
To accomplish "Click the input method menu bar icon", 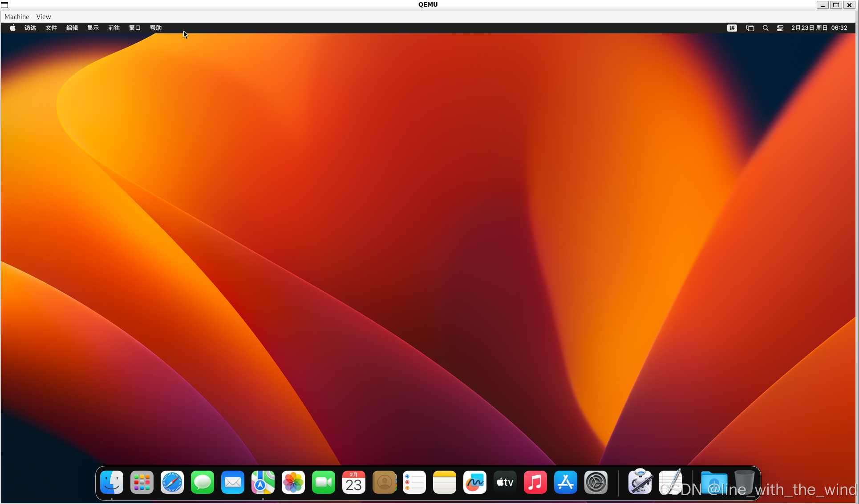I will [x=732, y=28].
